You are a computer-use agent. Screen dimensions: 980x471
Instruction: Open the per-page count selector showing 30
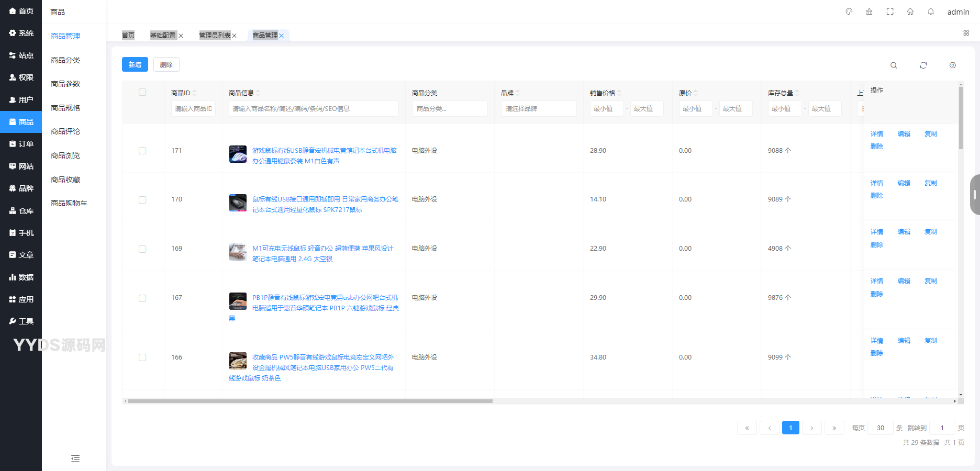pos(880,428)
